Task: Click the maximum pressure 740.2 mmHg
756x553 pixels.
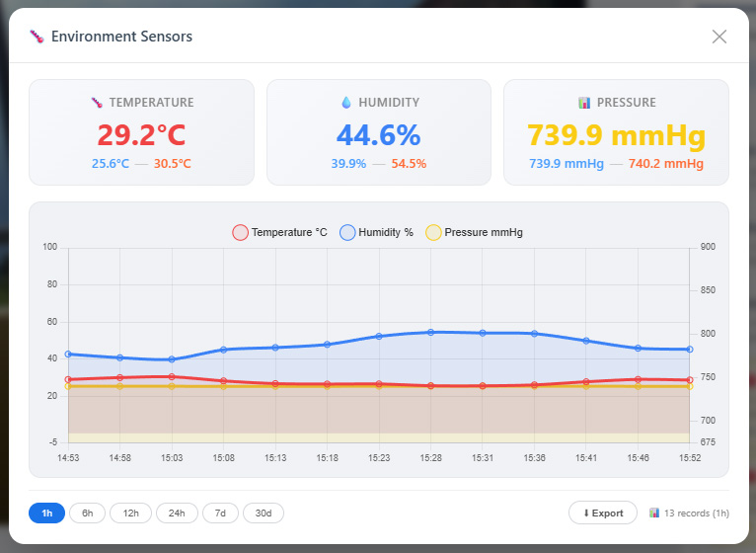Action: (x=666, y=164)
